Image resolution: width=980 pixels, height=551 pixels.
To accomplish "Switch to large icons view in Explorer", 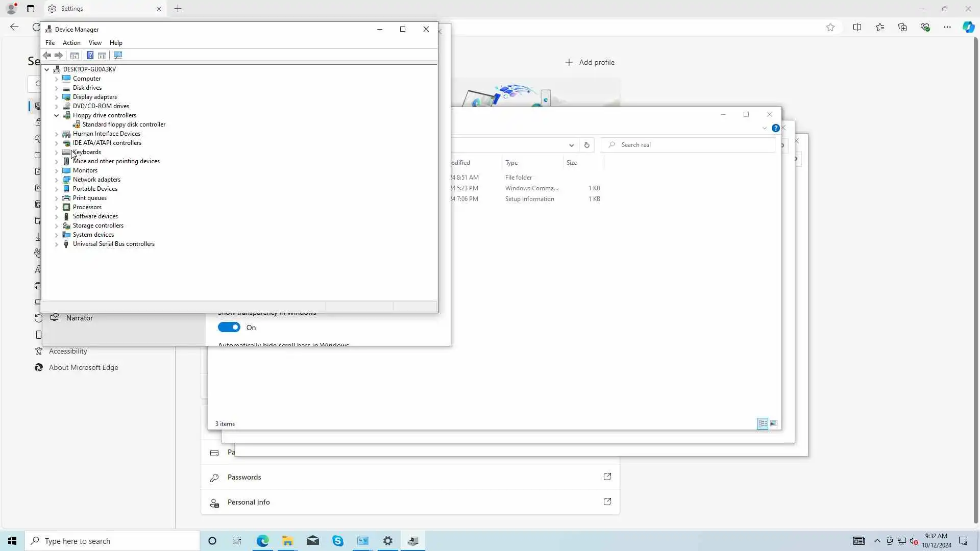I will click(x=774, y=423).
